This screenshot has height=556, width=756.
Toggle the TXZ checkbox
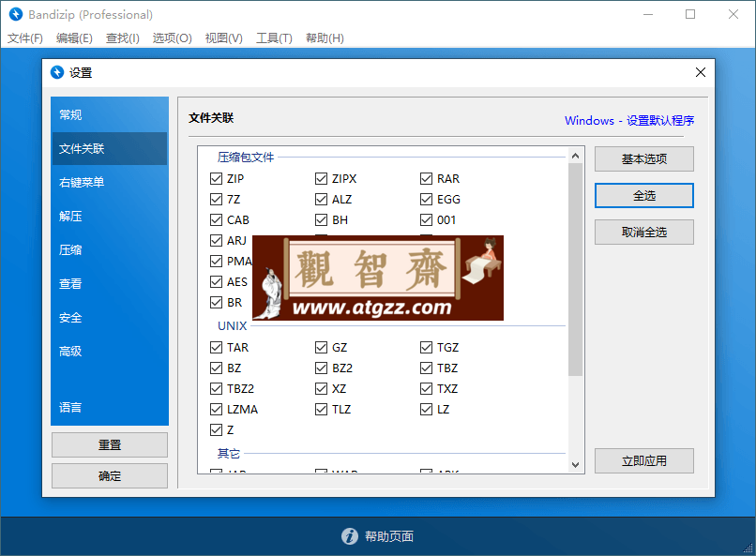tap(426, 388)
